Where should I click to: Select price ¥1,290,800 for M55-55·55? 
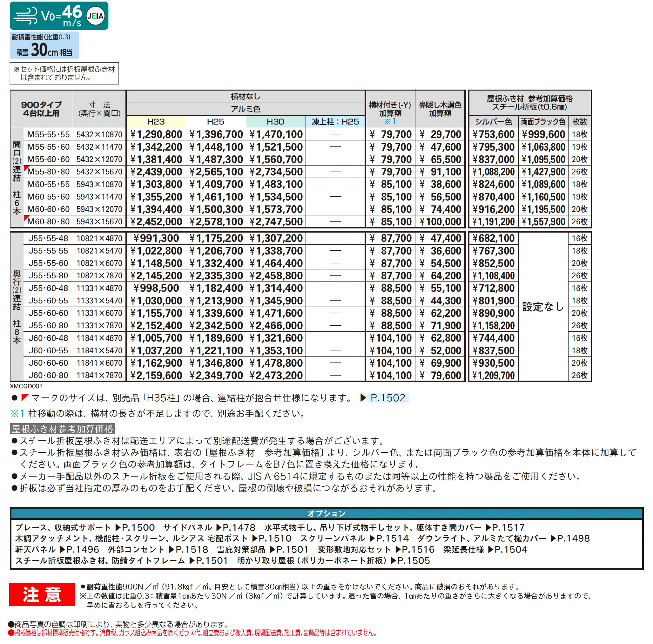coord(156,134)
